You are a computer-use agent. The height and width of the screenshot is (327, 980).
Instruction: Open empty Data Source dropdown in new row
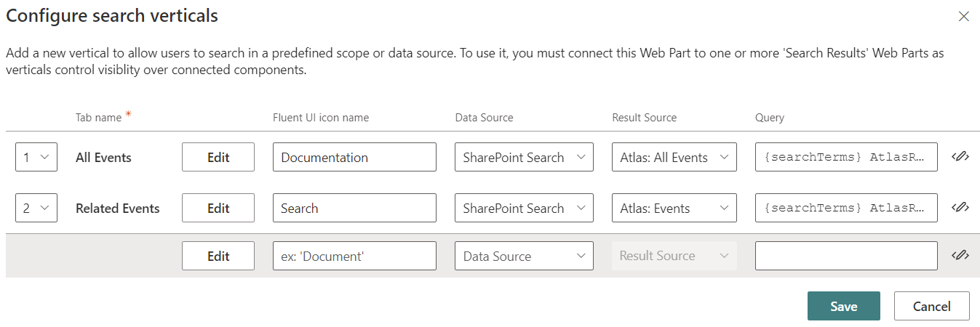point(524,256)
